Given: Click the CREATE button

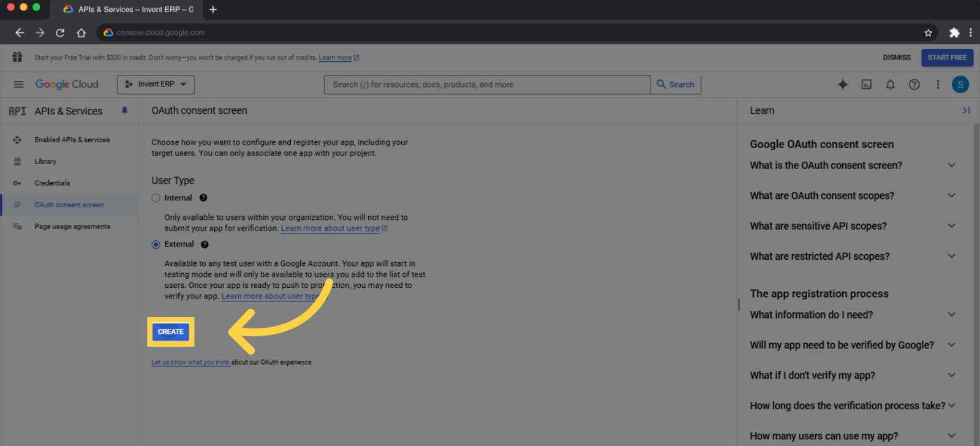Looking at the screenshot, I should pos(171,332).
